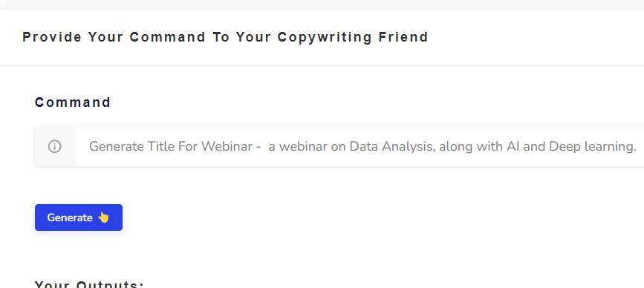Select the circled "i" information symbol
The image size is (644, 288).
click(55, 146)
